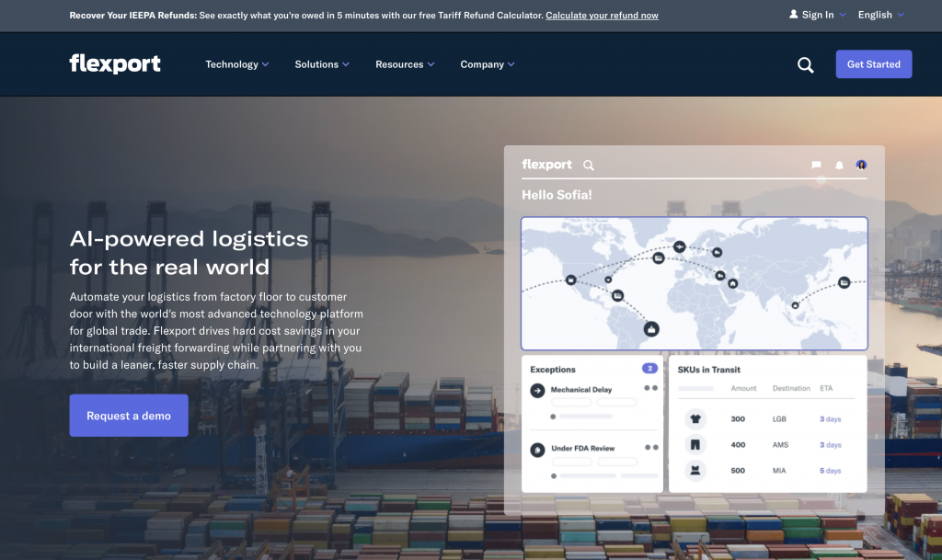This screenshot has height=560, width=942.
Task: Open the English language selector
Action: [x=880, y=15]
